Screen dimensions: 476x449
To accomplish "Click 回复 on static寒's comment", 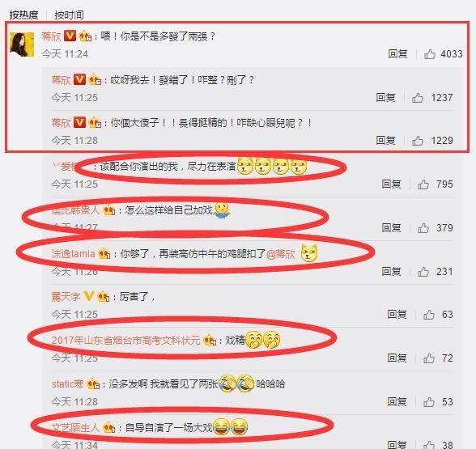I will pyautogui.click(x=397, y=401).
